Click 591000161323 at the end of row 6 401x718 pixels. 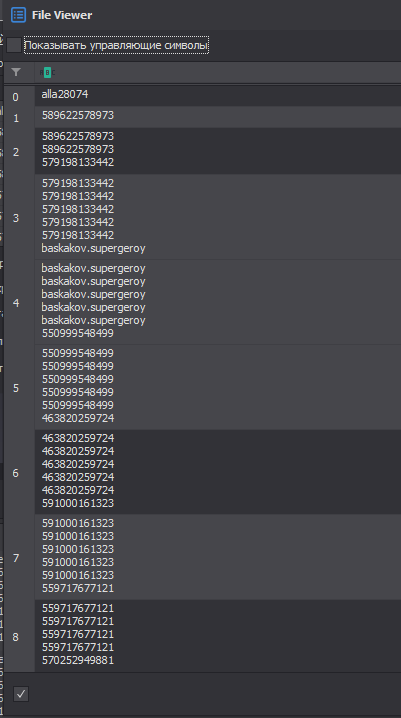click(x=78, y=503)
